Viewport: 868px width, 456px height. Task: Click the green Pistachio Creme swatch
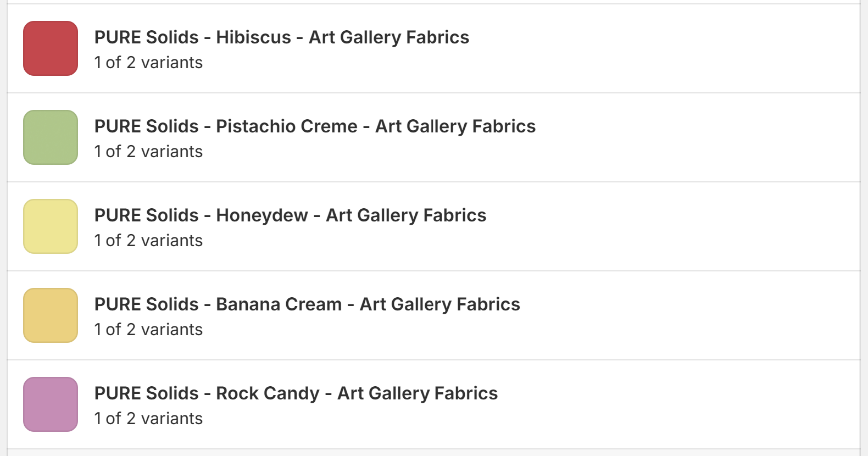tap(51, 137)
